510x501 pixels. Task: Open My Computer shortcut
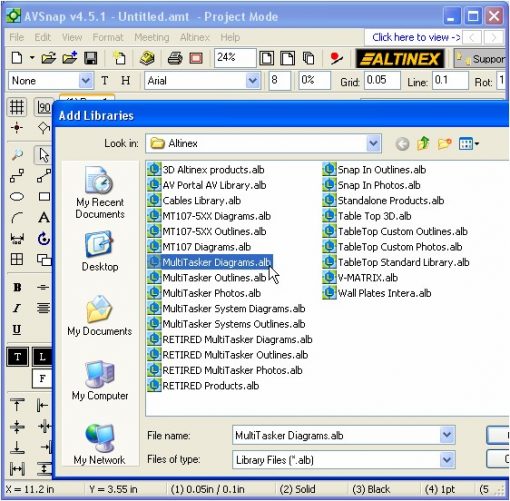click(x=100, y=380)
